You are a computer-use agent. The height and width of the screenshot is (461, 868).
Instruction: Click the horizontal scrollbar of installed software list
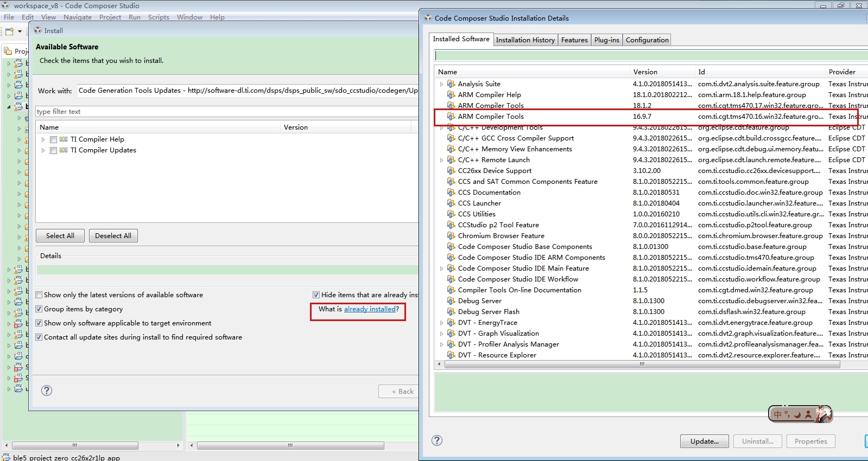pyautogui.click(x=642, y=364)
